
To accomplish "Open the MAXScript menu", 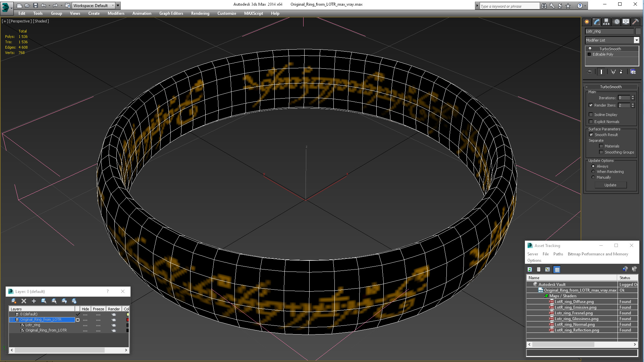I will pos(254,13).
